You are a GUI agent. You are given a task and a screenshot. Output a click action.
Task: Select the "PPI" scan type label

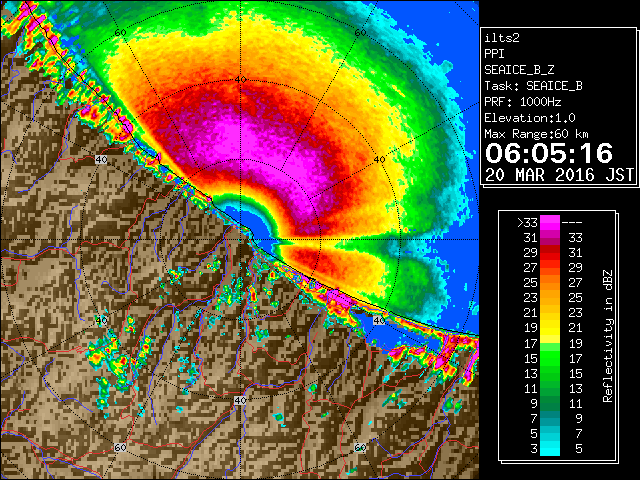494,54
